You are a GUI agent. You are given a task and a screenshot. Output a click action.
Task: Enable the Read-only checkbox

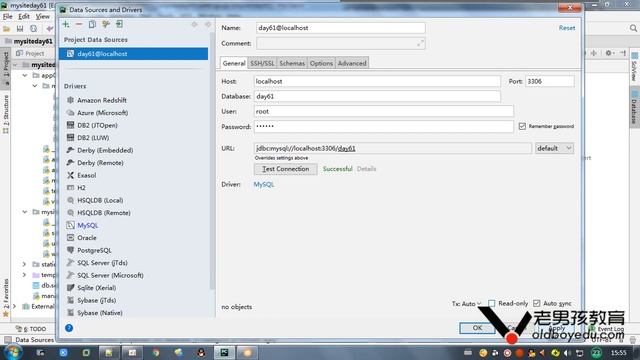491,303
